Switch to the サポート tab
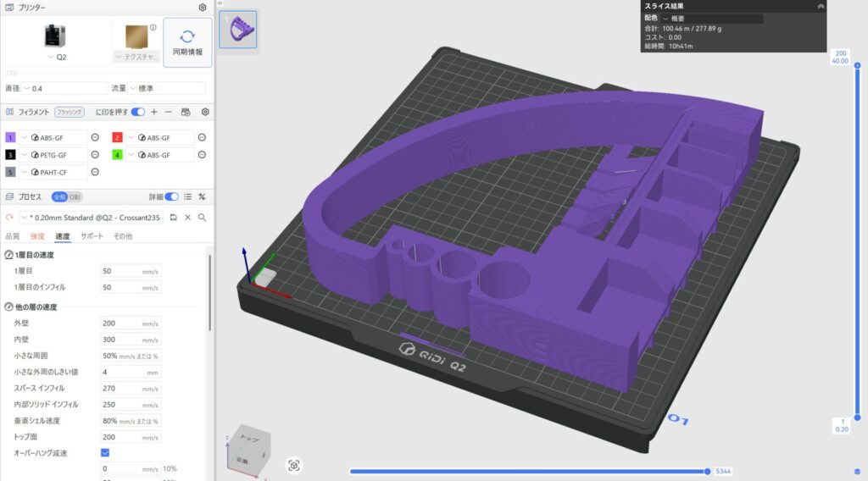 [92, 236]
